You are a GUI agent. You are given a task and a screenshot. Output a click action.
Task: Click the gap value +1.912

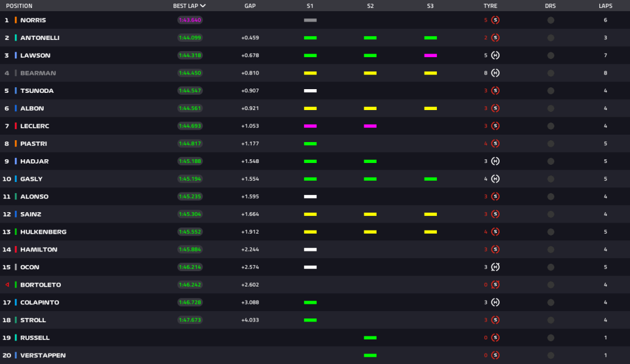pyautogui.click(x=250, y=232)
